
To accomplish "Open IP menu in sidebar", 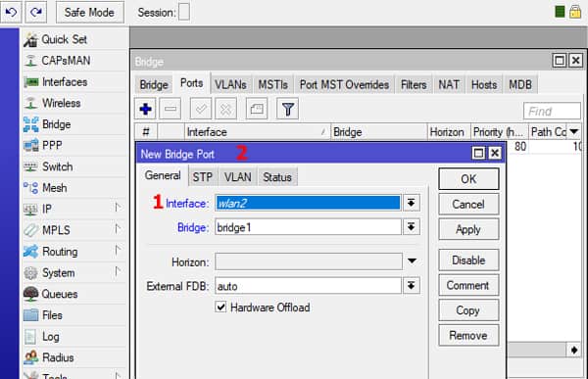I will (74, 209).
